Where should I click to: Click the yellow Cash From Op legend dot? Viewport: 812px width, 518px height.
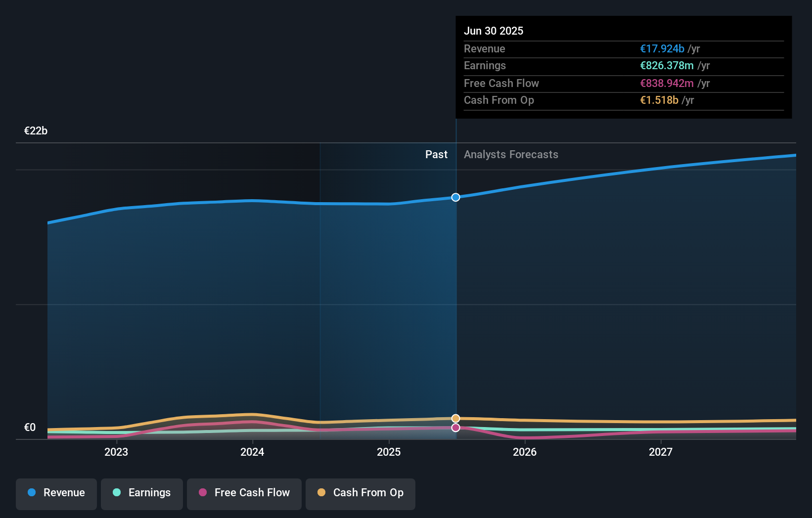[322, 493]
